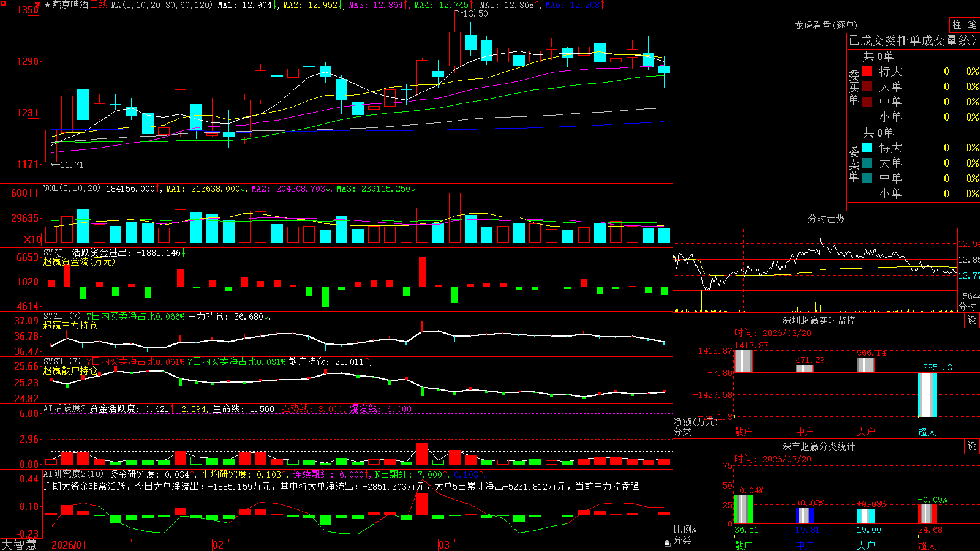Select the 深圳超赢实时监控 panel title
Viewport: 980px width, 551px height.
coord(818,320)
